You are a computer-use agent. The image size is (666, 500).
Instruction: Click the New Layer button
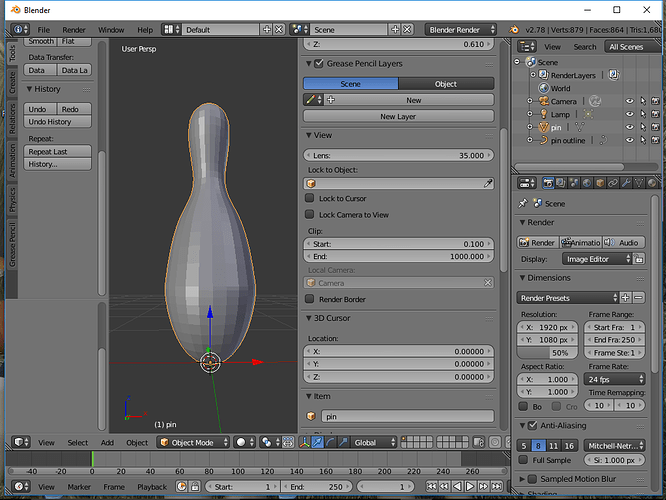(398, 116)
